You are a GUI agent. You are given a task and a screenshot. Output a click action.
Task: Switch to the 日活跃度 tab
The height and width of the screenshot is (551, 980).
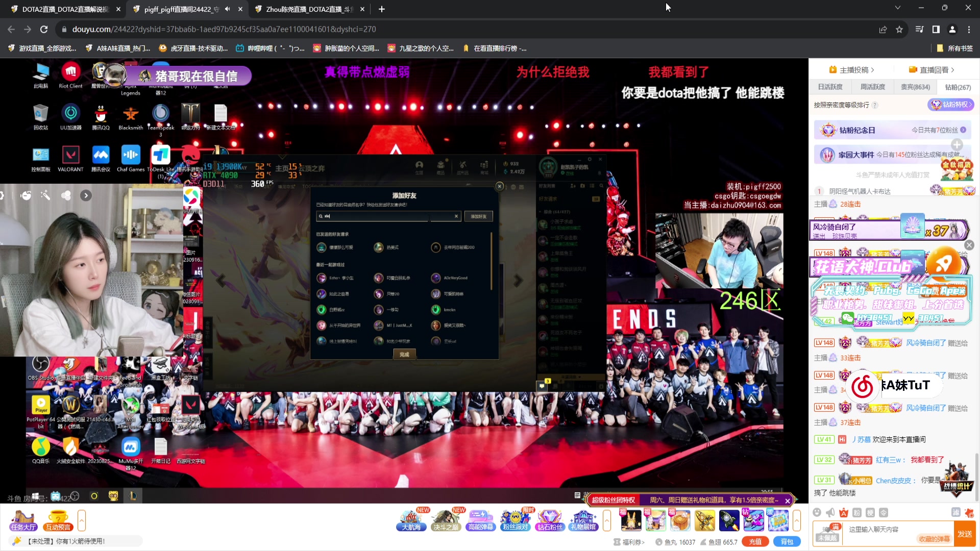[x=830, y=87]
